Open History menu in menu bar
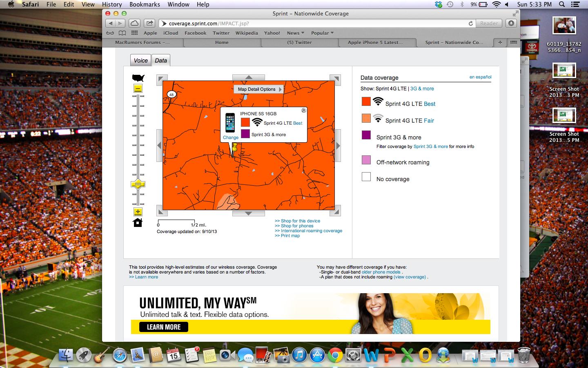 112,4
